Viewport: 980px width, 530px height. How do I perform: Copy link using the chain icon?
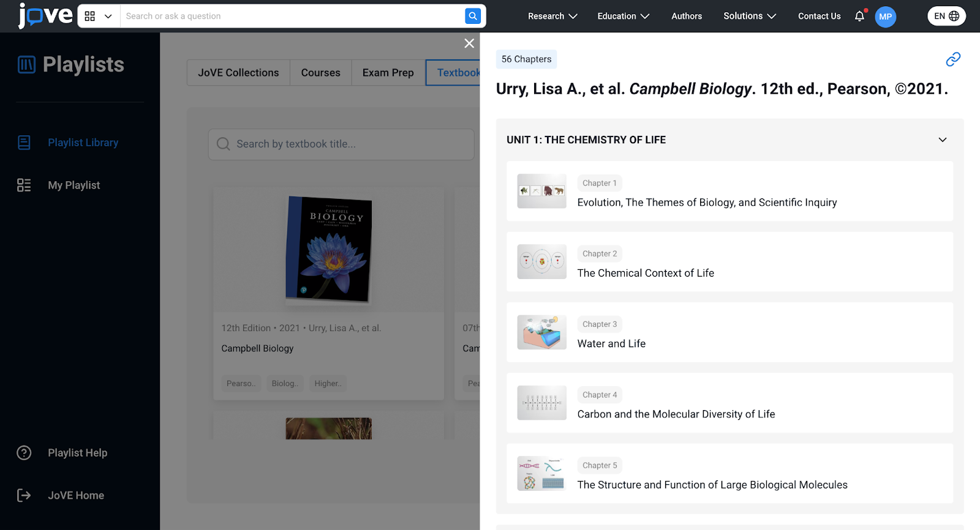tap(953, 59)
